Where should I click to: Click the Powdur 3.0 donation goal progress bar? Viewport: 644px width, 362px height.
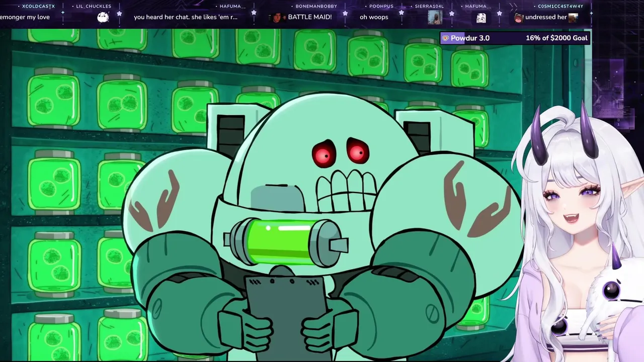[515, 38]
